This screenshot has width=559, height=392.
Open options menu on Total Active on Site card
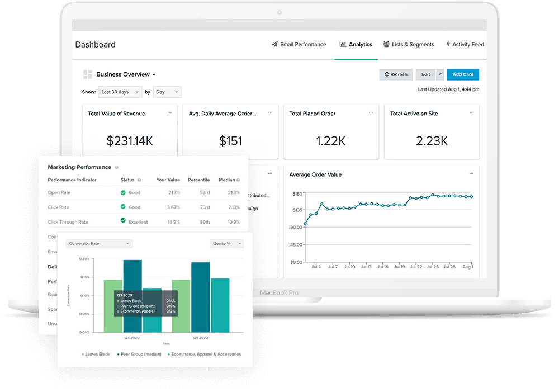click(472, 112)
